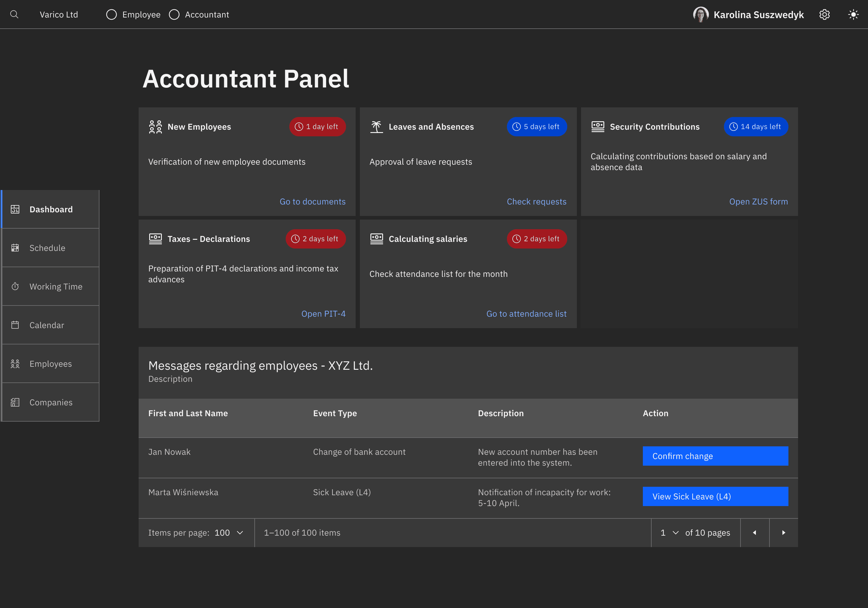Open the Calendar sidebar item
The image size is (868, 608).
[x=47, y=325]
